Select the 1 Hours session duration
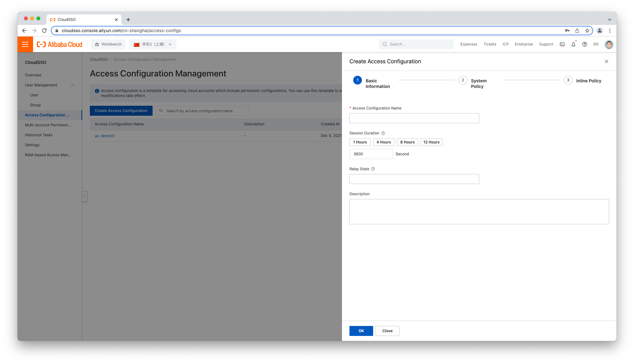This screenshot has height=364, width=634. (x=360, y=142)
